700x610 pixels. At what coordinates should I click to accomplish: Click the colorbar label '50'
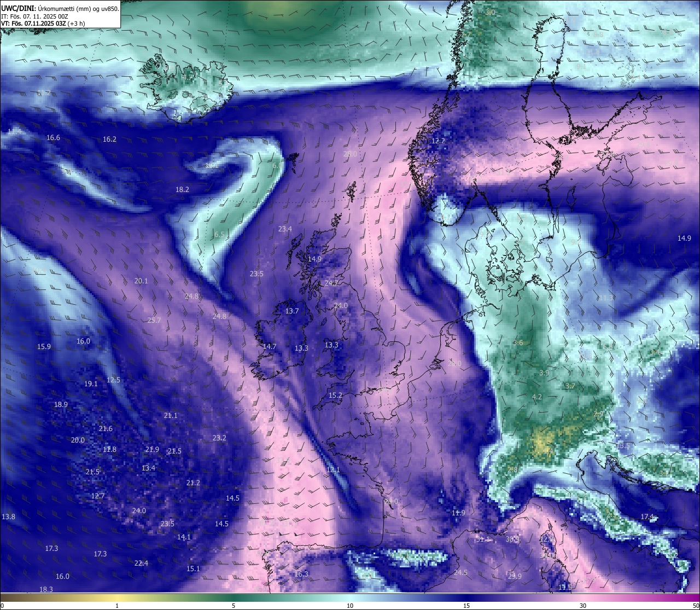pos(696,606)
